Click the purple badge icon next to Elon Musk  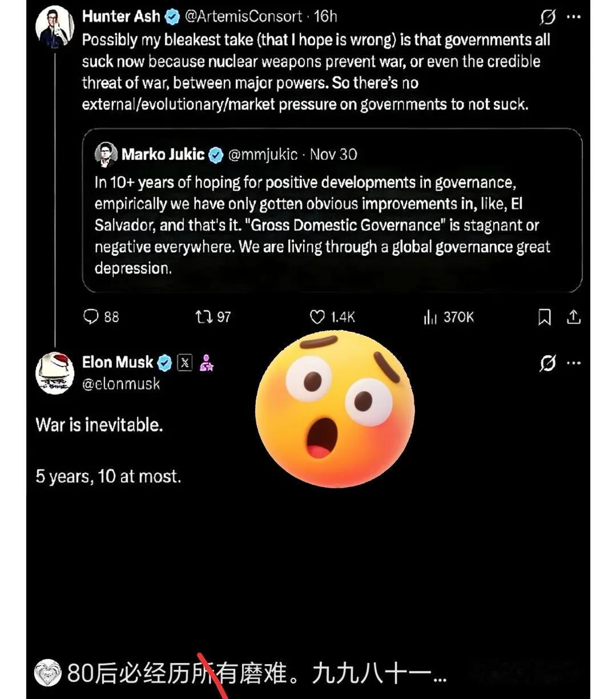pos(207,363)
